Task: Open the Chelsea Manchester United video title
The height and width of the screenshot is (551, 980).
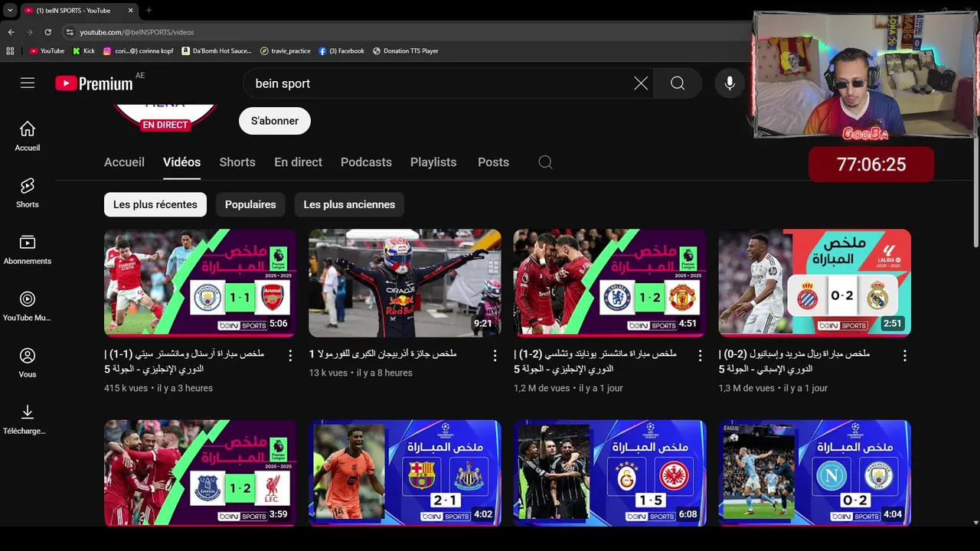Action: pos(595,361)
